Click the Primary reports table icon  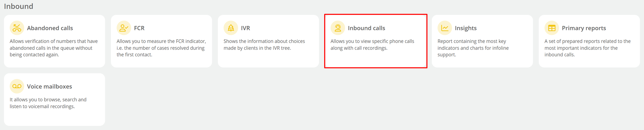[552, 28]
